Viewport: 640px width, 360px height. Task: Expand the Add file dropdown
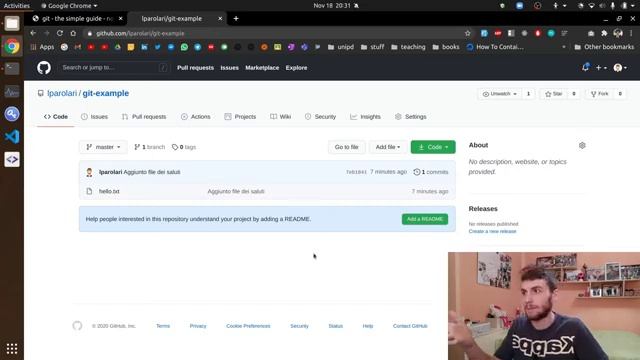pyautogui.click(x=388, y=147)
